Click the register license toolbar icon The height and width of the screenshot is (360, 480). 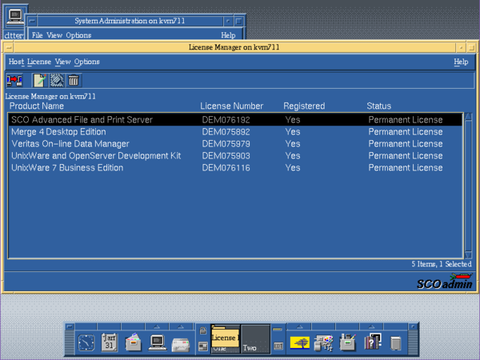[x=57, y=80]
